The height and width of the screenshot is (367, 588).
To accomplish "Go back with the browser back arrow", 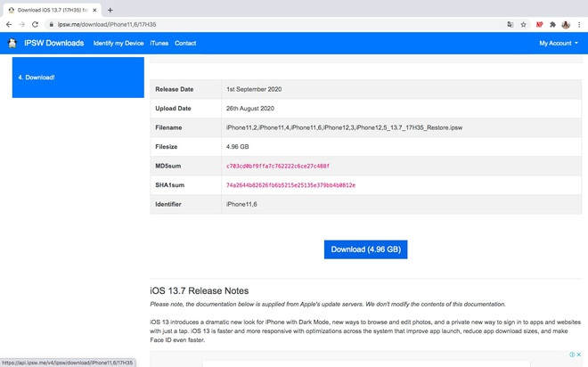I will (x=9, y=24).
